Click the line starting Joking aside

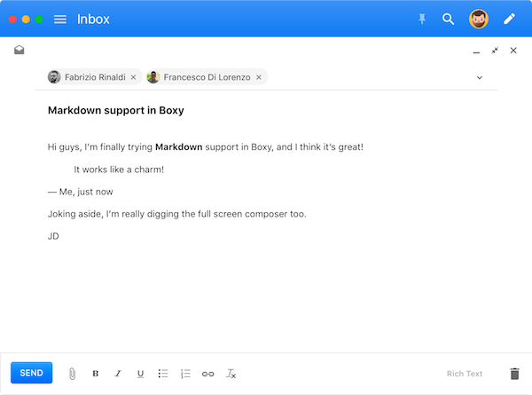tap(176, 214)
